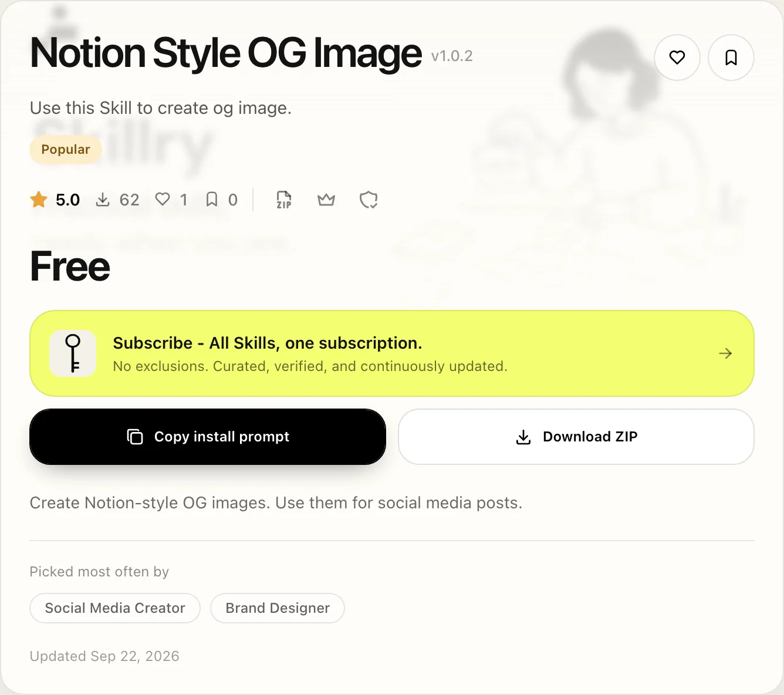The width and height of the screenshot is (784, 695).
Task: Click the "Updated Sep 22, 2026" text
Action: click(104, 656)
